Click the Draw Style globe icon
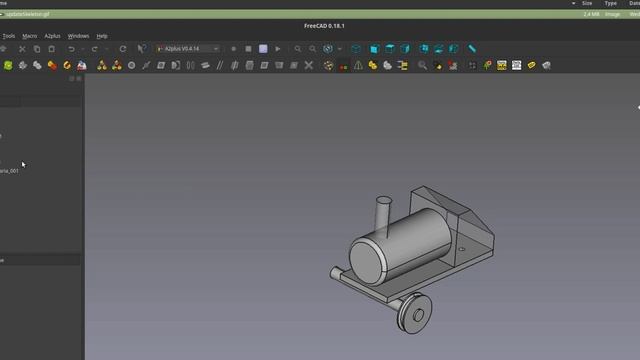This screenshot has height=360, width=640. tap(328, 49)
